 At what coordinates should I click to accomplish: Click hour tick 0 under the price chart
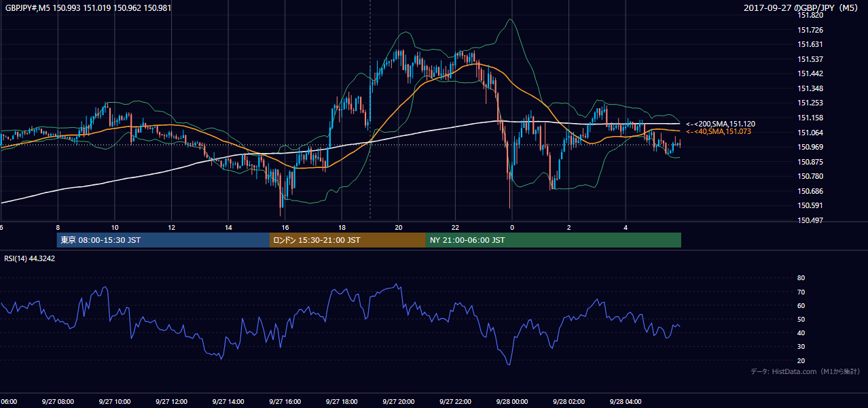(512, 228)
